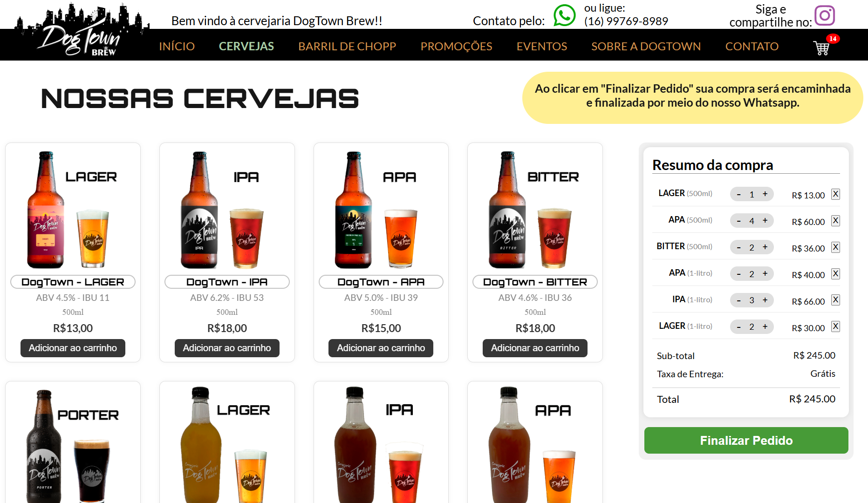868x503 pixels.
Task: Navigate to EVENTOS page
Action: point(542,47)
